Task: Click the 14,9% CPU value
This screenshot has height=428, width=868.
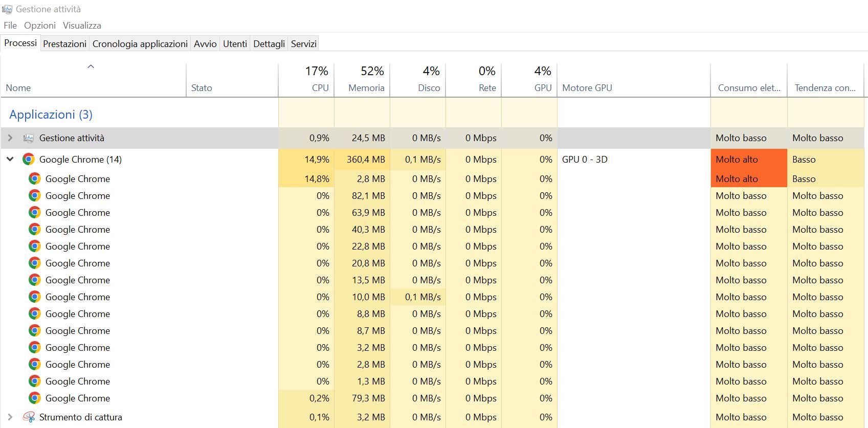Action: click(317, 160)
